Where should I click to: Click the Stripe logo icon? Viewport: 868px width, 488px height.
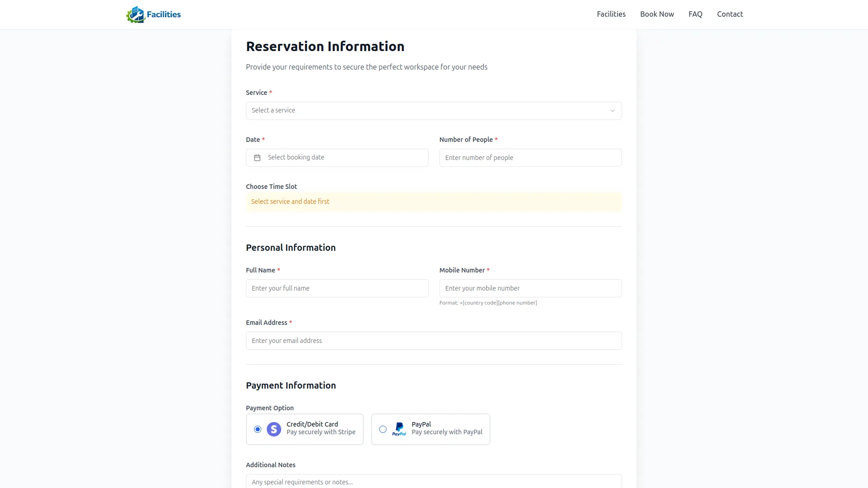274,429
